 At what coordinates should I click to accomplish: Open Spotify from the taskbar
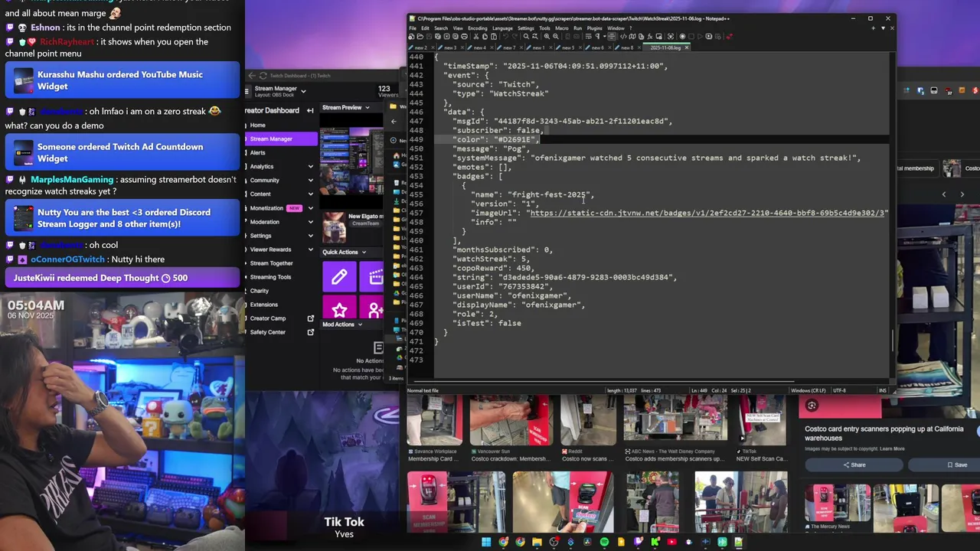604,543
